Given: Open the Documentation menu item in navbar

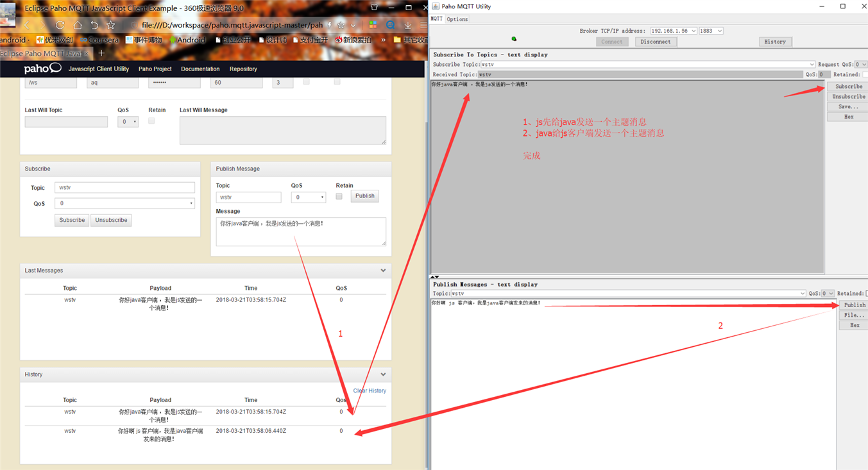Looking at the screenshot, I should pos(200,69).
